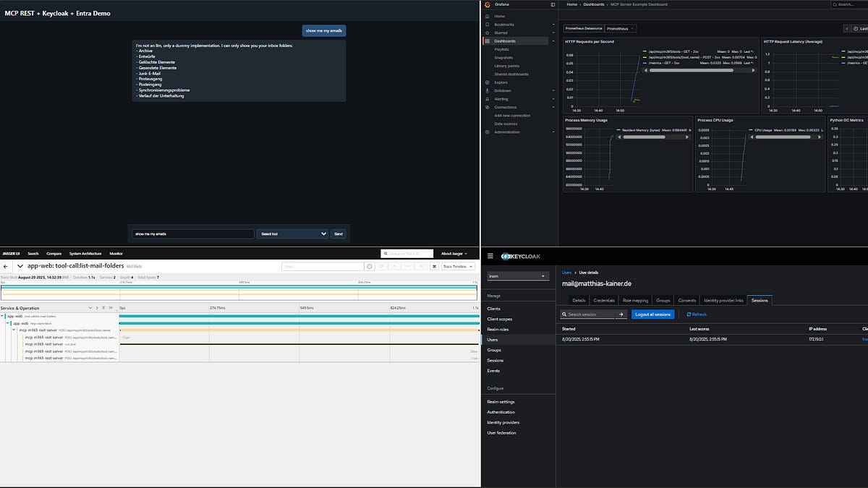Click the Starred star icon in Grafana
Screen dimensions: 868x488
click(487, 33)
